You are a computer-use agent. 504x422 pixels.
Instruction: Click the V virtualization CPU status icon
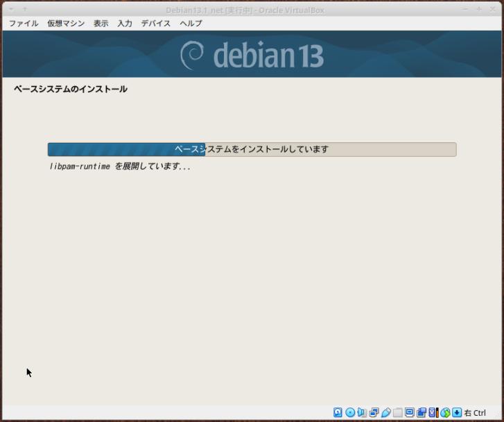(433, 412)
